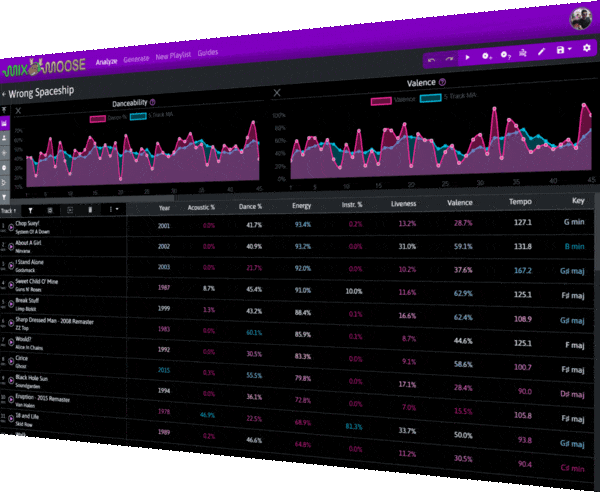Image resolution: width=600 pixels, height=493 pixels.
Task: Click the filter funnel in the track toolbar
Action: 30,210
